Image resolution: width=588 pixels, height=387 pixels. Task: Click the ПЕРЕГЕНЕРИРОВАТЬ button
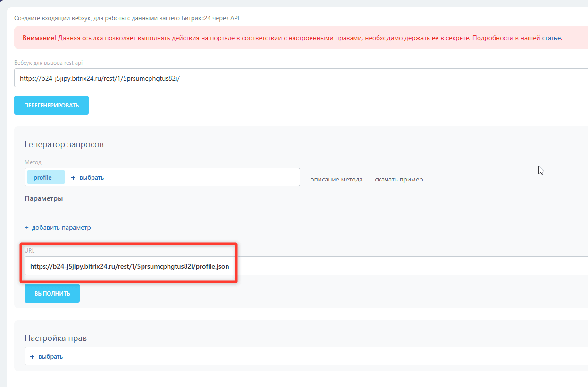pyautogui.click(x=51, y=105)
